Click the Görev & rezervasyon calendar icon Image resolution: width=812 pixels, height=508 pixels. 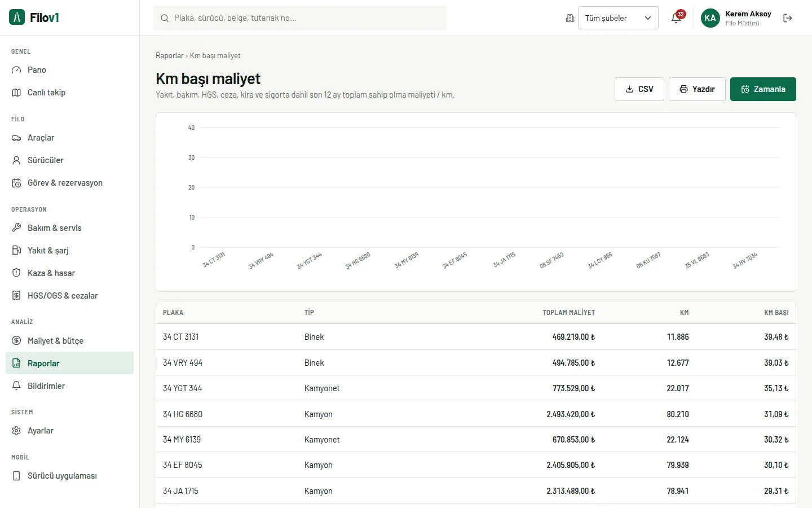click(16, 183)
